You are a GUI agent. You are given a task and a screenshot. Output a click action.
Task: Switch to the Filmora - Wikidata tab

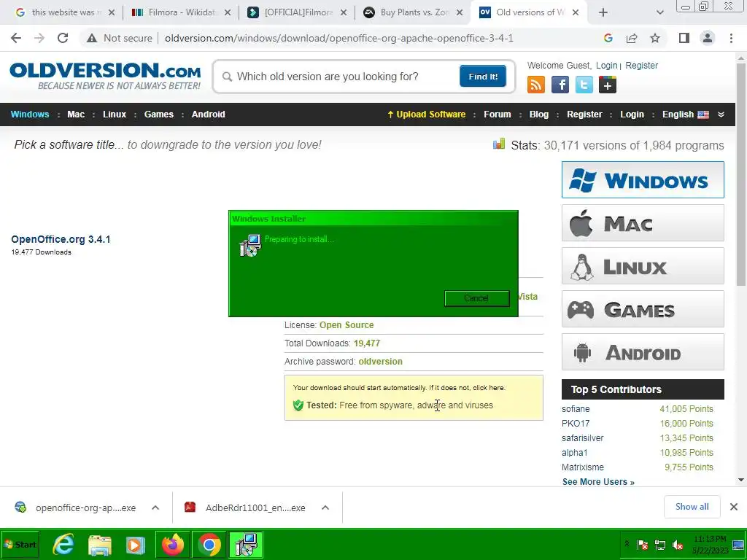point(181,12)
